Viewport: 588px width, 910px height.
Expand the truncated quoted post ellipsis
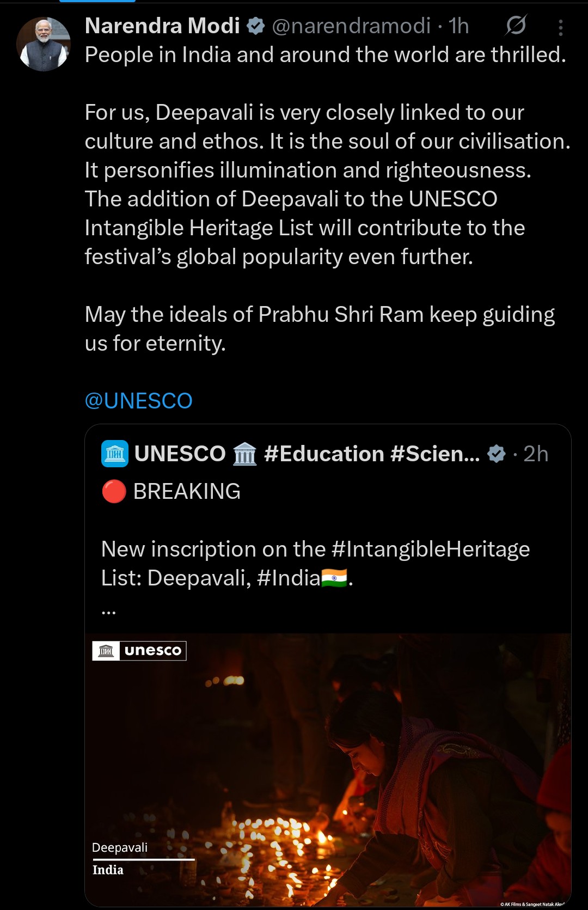[x=108, y=610]
